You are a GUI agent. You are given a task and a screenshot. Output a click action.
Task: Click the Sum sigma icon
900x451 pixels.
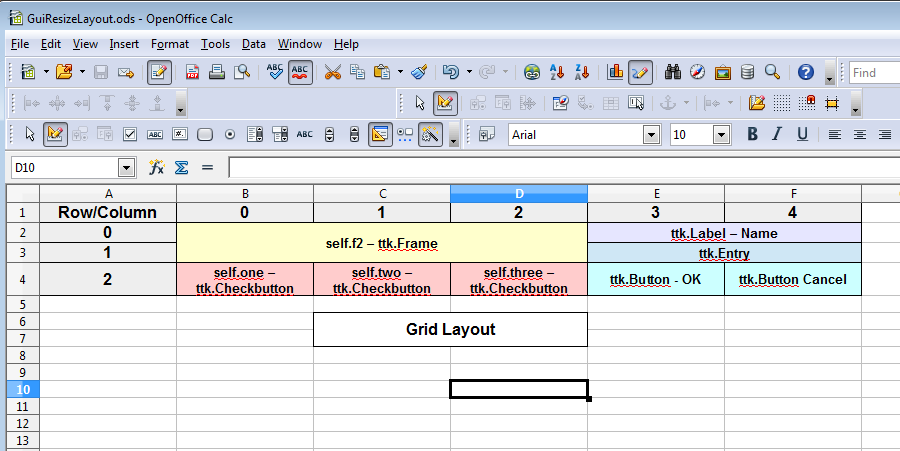coord(182,168)
